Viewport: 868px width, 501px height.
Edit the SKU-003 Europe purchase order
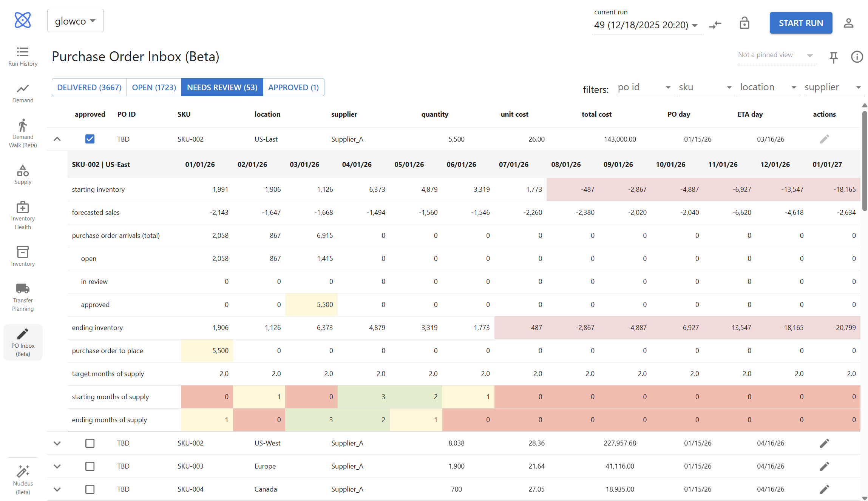click(x=824, y=466)
